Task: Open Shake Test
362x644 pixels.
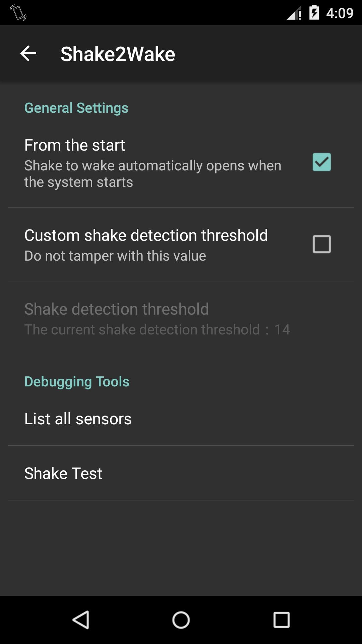Action: [63, 473]
